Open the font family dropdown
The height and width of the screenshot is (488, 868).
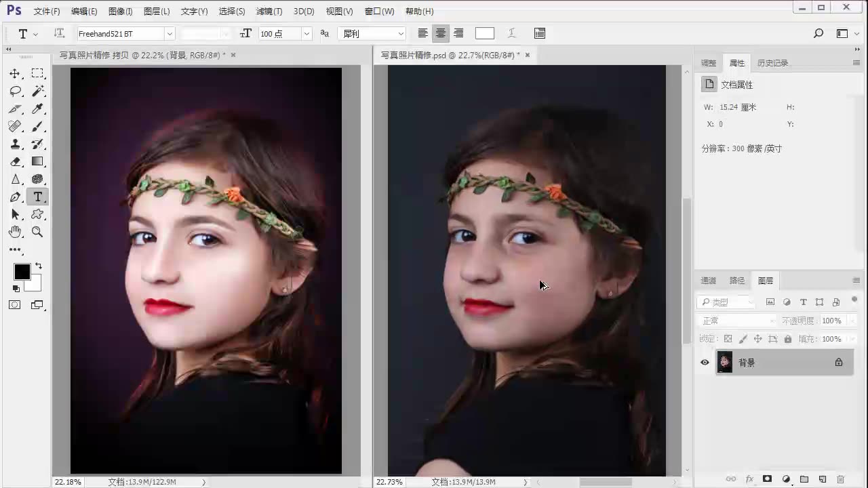pos(169,33)
